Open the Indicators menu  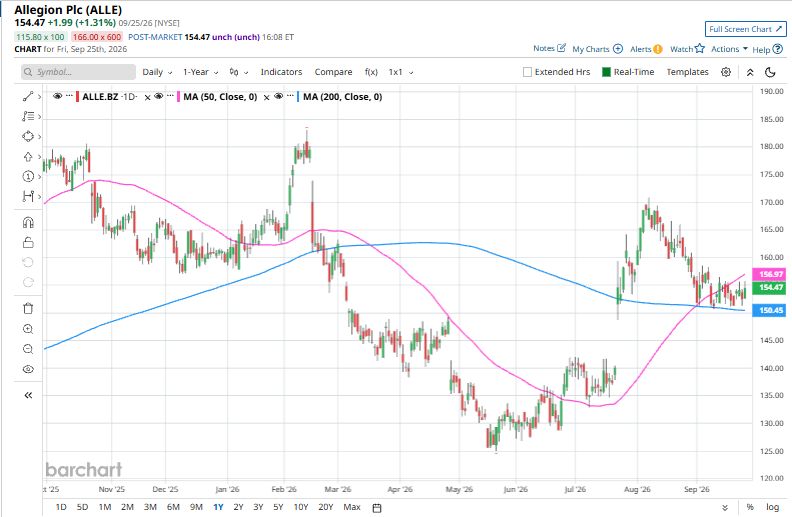click(281, 72)
